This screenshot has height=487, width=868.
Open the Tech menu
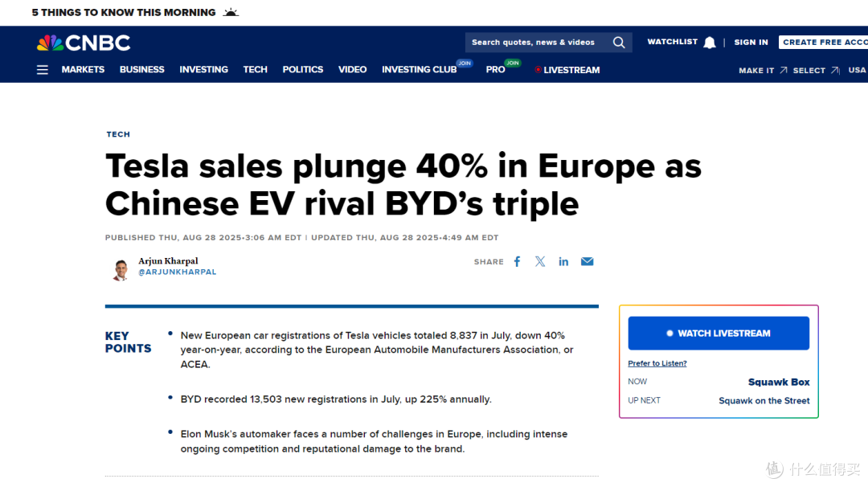click(256, 70)
